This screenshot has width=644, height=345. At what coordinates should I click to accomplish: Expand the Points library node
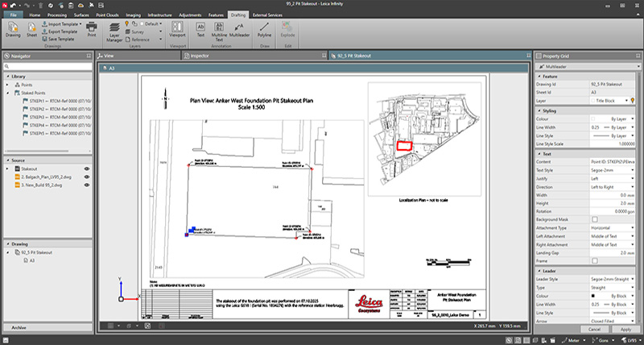point(7,84)
